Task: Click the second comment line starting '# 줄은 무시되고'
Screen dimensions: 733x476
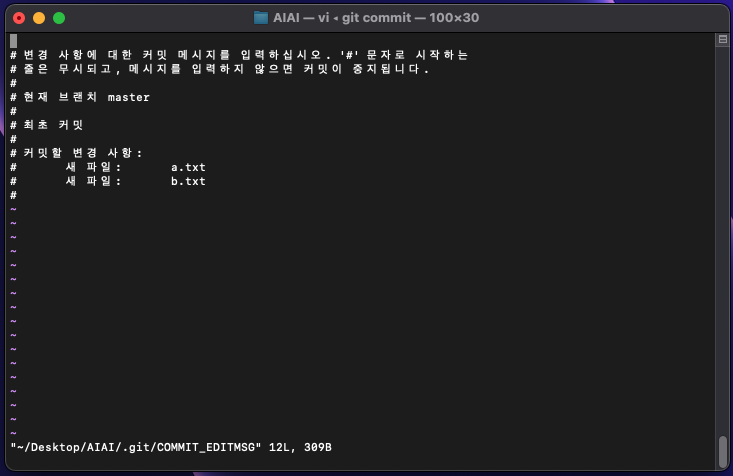Action: pyautogui.click(x=220, y=69)
